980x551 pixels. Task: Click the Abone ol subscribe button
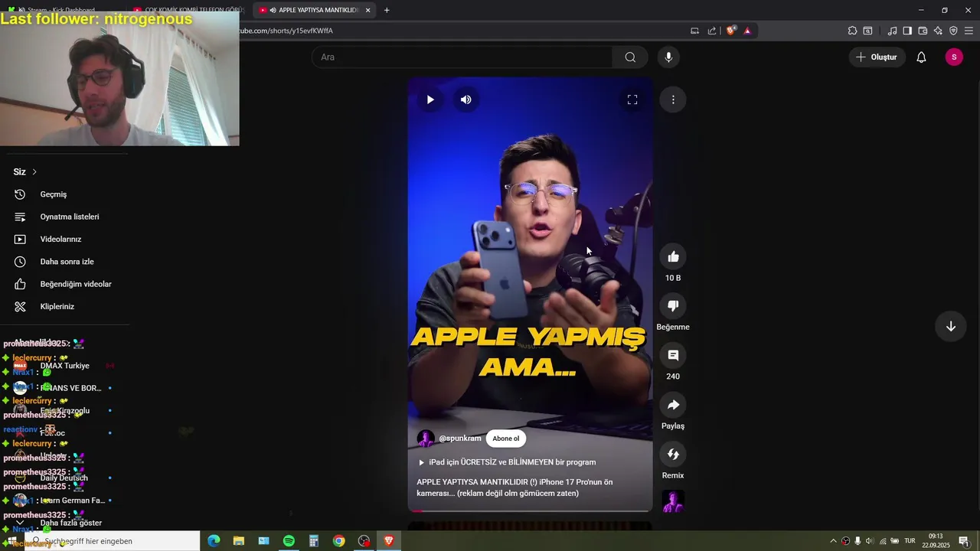click(x=505, y=439)
